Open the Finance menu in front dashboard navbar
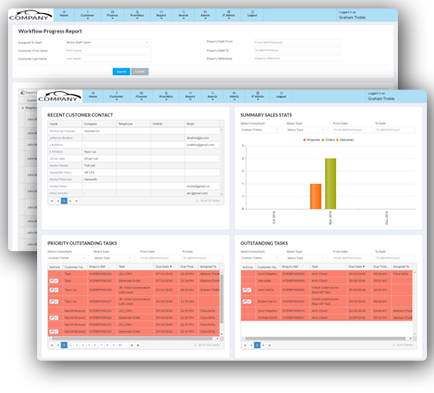 (x=141, y=96)
